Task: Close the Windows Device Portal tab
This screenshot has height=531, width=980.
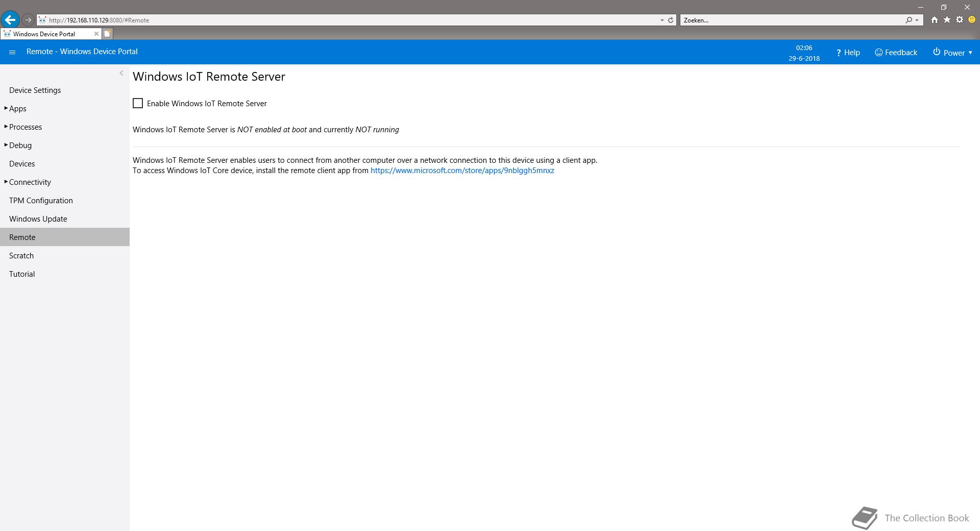Action: pyautogui.click(x=96, y=34)
